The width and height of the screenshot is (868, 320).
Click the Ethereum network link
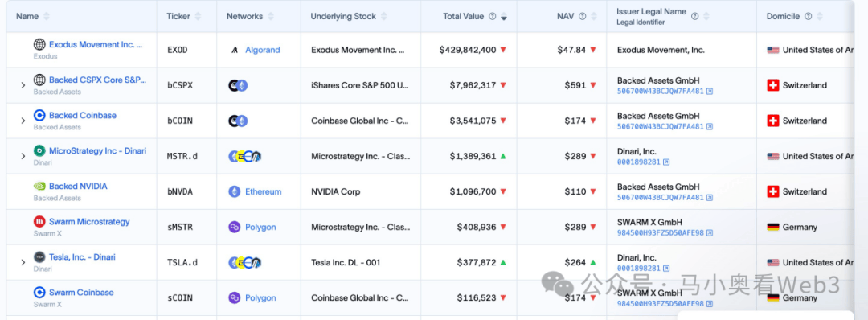263,191
